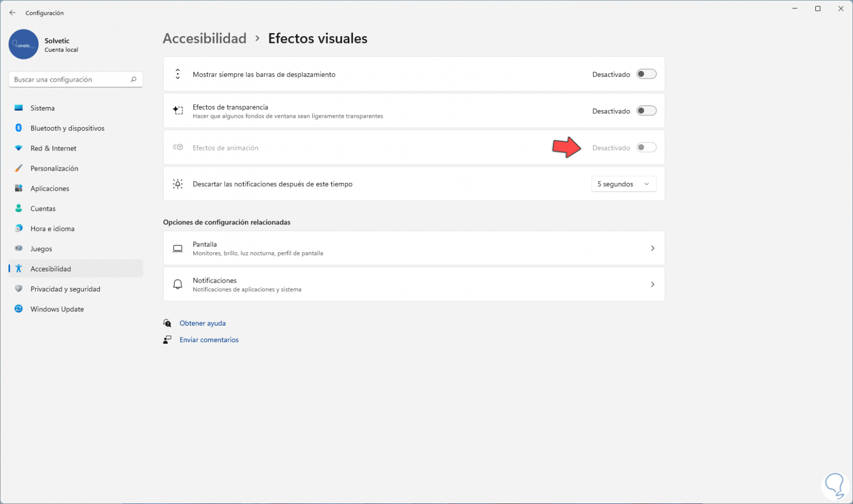Enable Efectos de transparencia switch

coord(646,111)
